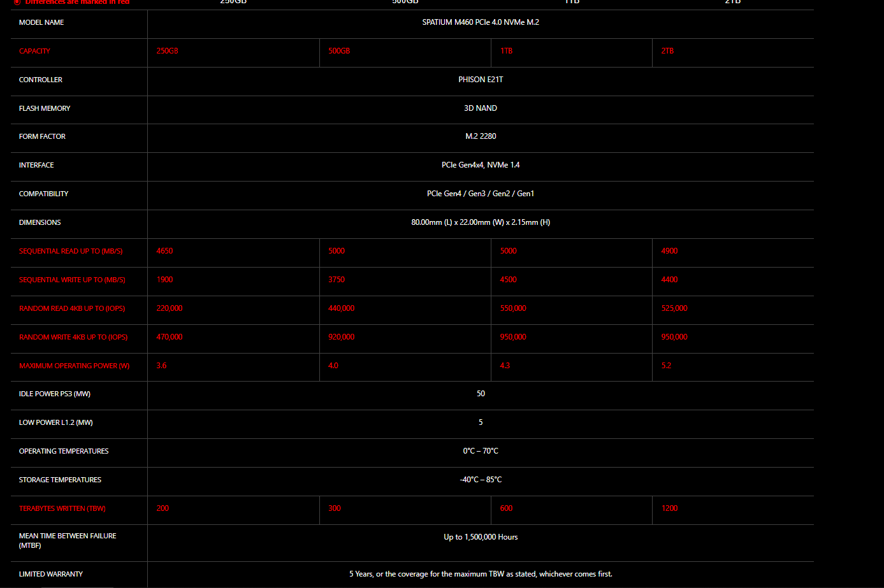Select the 5.2 maximum operating power value
Screen dimensions: 884x588
[666, 366]
